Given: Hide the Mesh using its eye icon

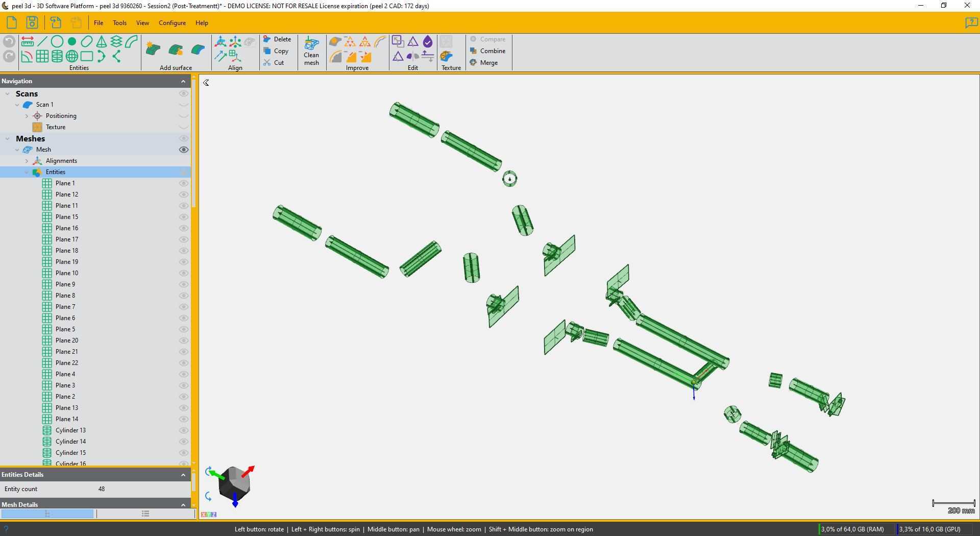Looking at the screenshot, I should click(183, 150).
